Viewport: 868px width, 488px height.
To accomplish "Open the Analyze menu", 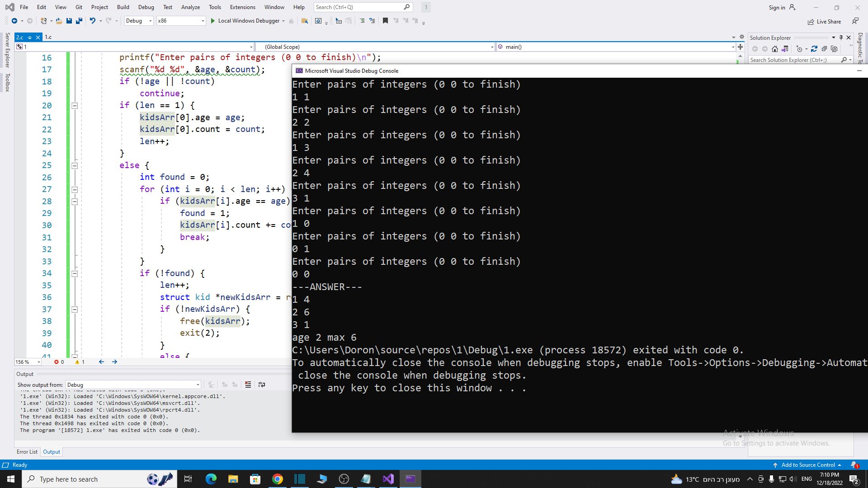I will 190,7.
